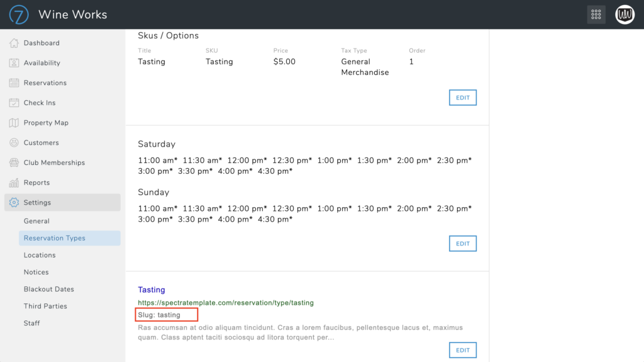Viewport: 644px width, 362px height.
Task: Click the $5.00 price value
Action: point(284,62)
